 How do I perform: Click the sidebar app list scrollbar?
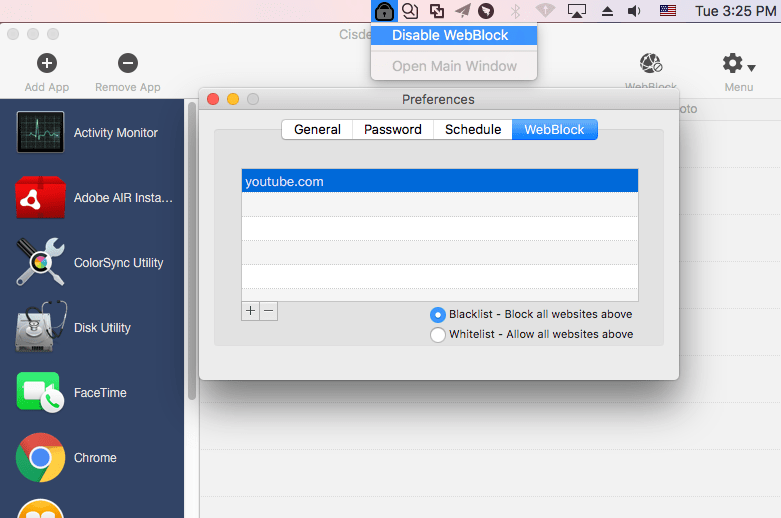[x=192, y=251]
